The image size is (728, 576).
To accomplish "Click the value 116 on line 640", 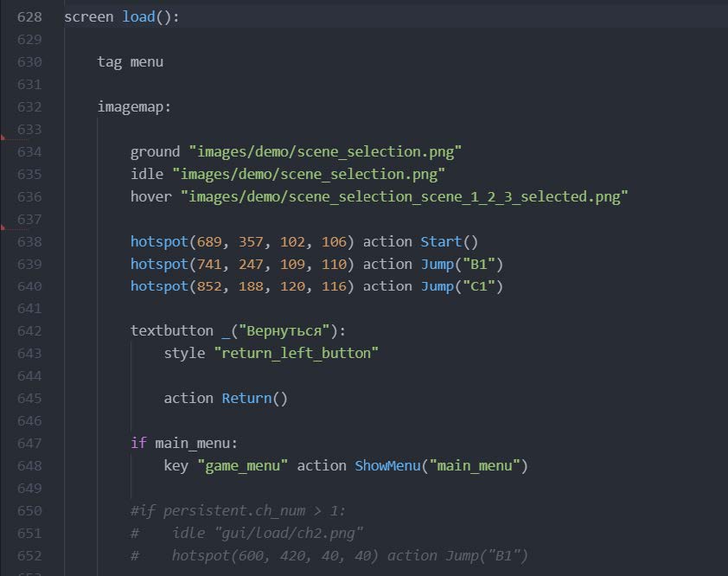I will (x=334, y=286).
